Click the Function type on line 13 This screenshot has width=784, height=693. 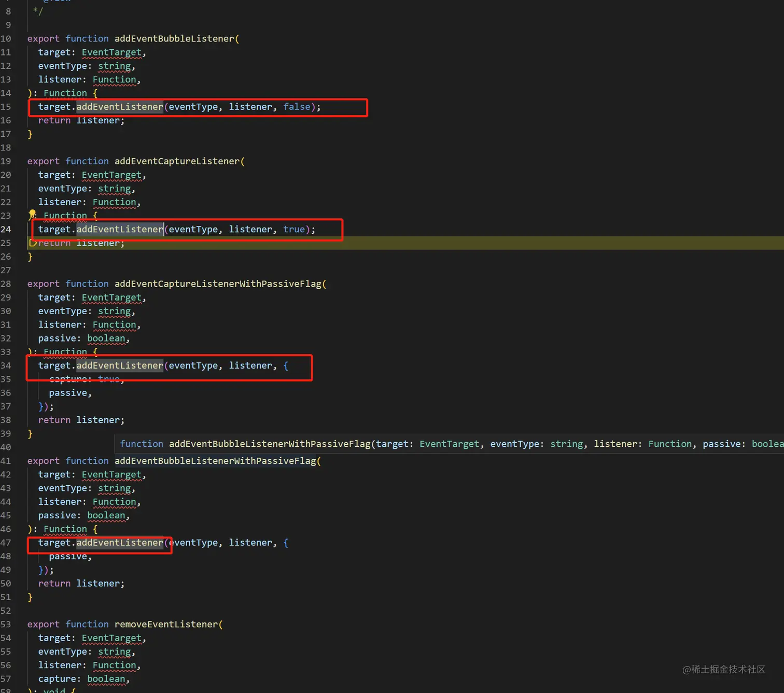pos(115,79)
